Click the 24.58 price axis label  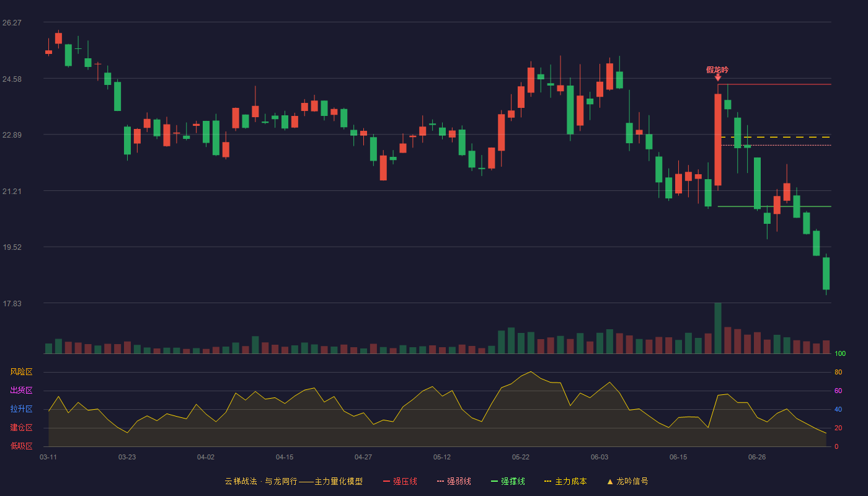(12, 79)
